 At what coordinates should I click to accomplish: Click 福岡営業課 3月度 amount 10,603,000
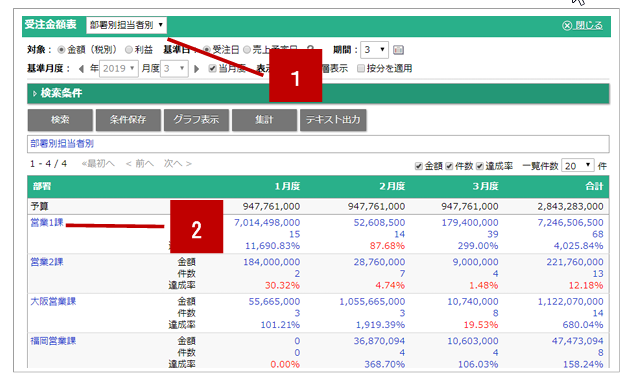473,341
